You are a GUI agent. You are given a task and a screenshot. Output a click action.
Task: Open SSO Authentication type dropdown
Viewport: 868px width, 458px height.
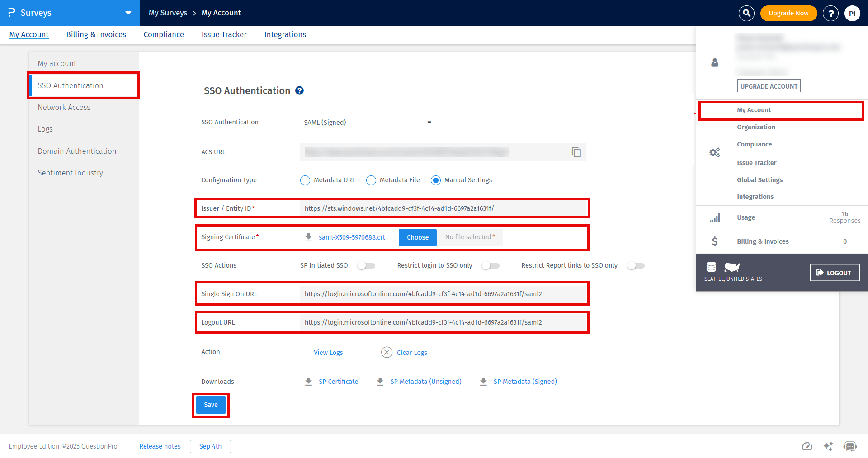pyautogui.click(x=368, y=123)
